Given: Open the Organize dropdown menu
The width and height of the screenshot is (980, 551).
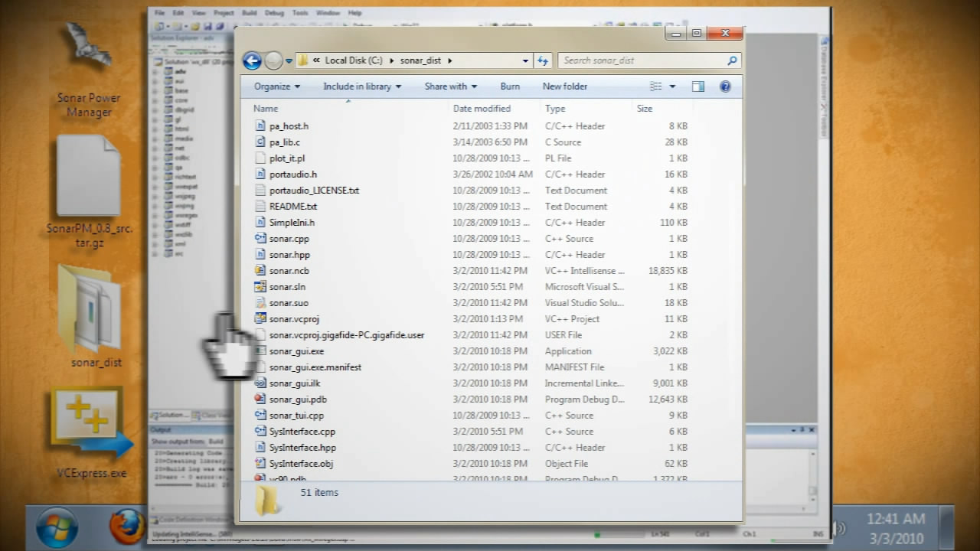Looking at the screenshot, I should click(277, 86).
